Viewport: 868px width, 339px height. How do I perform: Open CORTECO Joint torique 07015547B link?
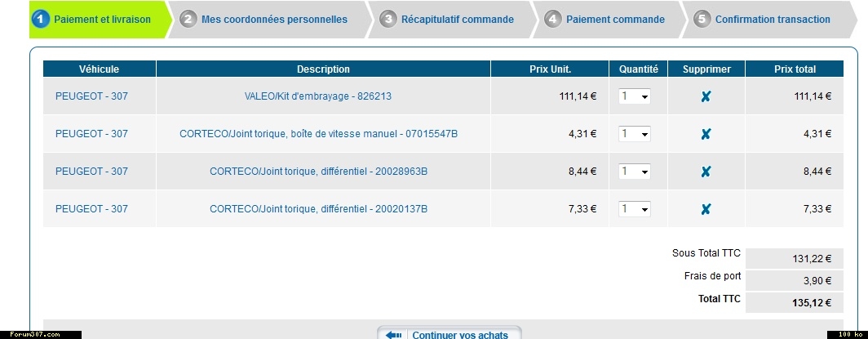(x=318, y=134)
